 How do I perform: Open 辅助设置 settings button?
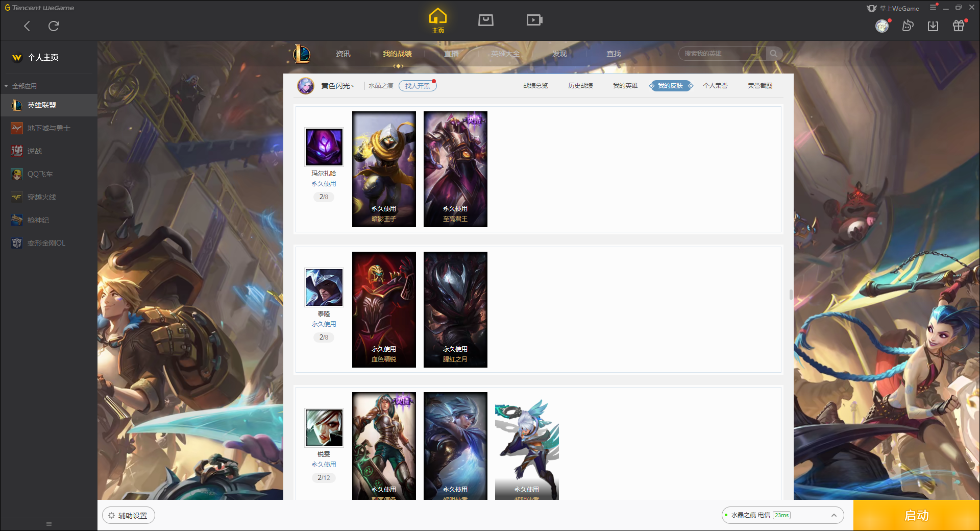click(129, 516)
